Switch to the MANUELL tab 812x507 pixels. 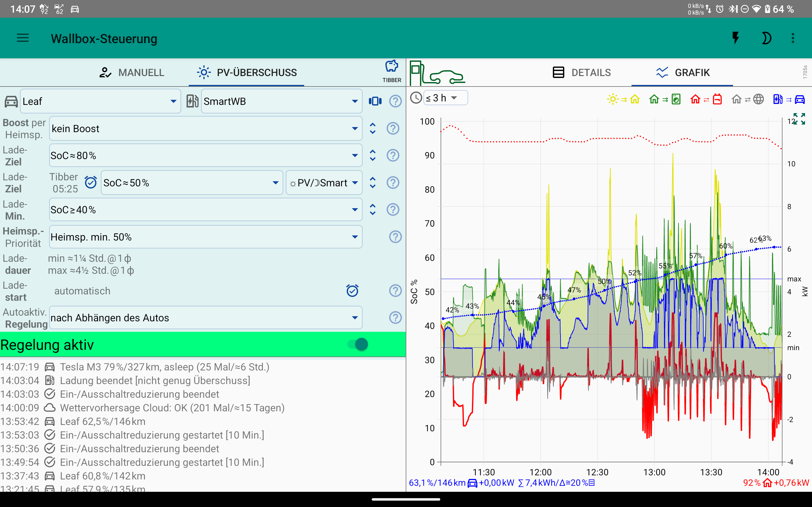pyautogui.click(x=141, y=72)
